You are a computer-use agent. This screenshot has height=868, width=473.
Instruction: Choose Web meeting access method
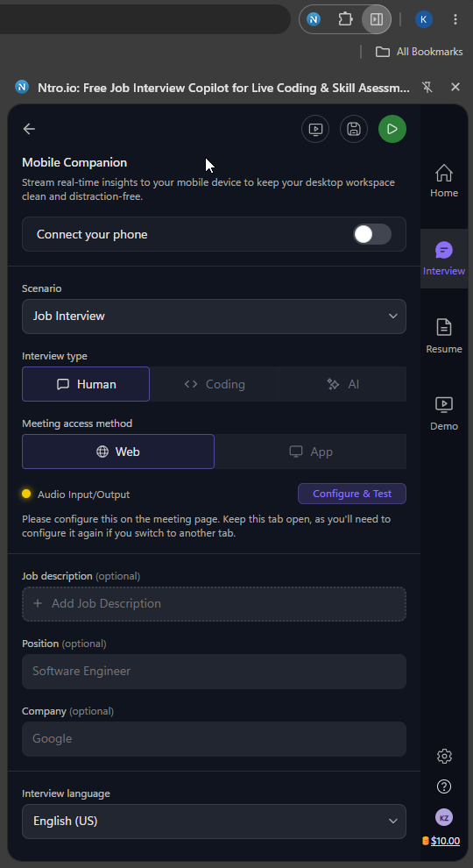(x=118, y=452)
